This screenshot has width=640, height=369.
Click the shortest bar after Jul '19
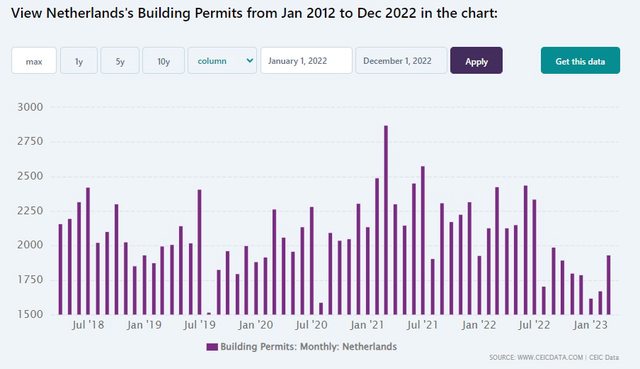[x=209, y=313]
